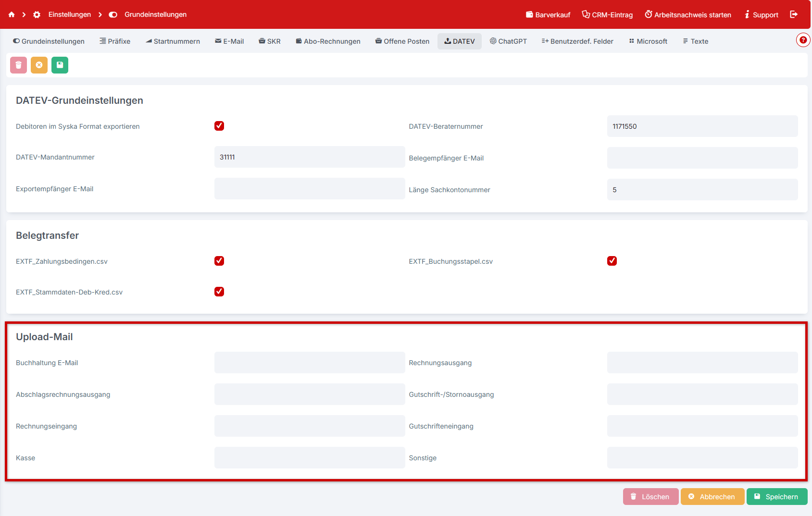Open the Offene Posten tab

[x=402, y=41]
